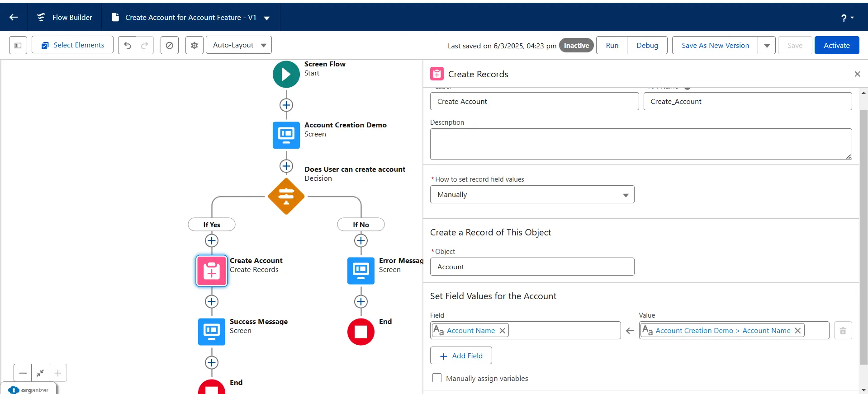This screenshot has height=394, width=868.
Task: Open the flow name version dropdown
Action: click(266, 18)
